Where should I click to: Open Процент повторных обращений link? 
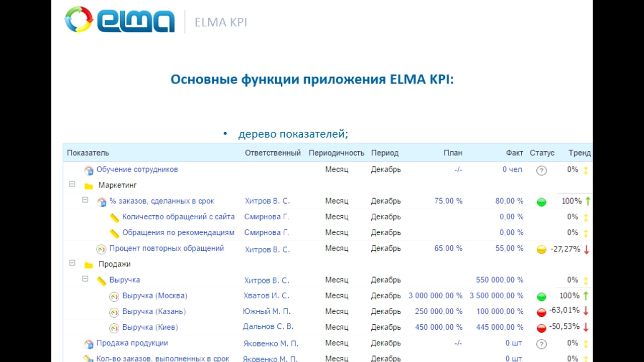167,248
